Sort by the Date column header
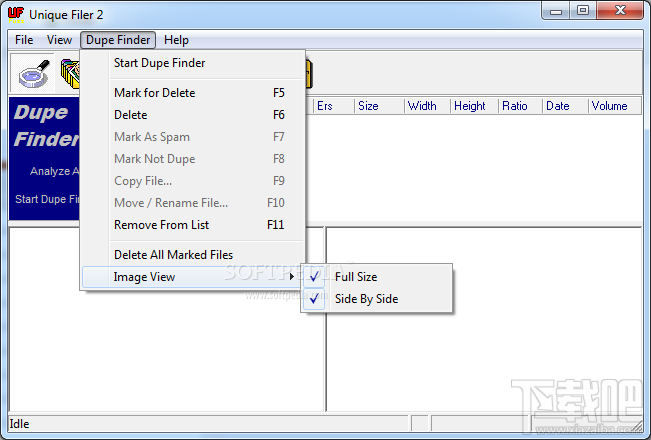The height and width of the screenshot is (440, 651). pos(565,106)
